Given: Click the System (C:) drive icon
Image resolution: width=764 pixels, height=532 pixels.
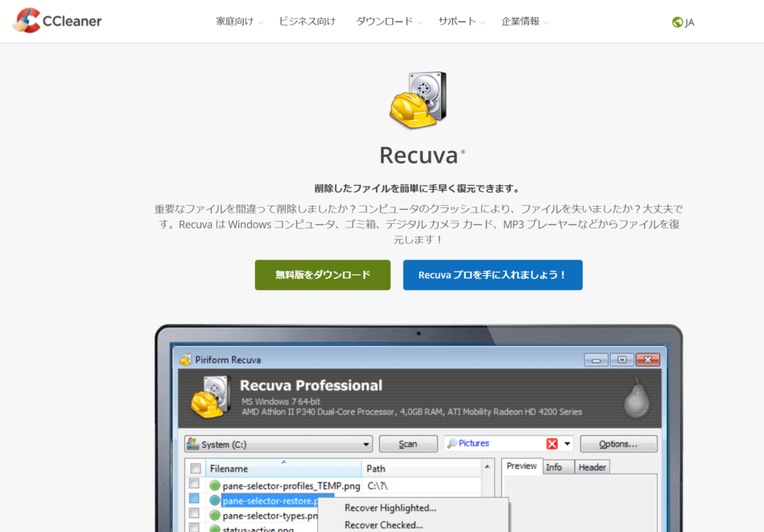Looking at the screenshot, I should pos(192,445).
